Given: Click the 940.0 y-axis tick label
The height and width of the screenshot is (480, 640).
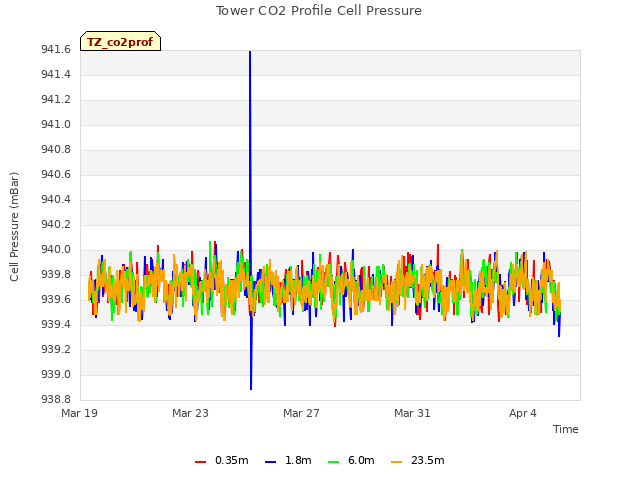Looking at the screenshot, I should coord(56,249).
